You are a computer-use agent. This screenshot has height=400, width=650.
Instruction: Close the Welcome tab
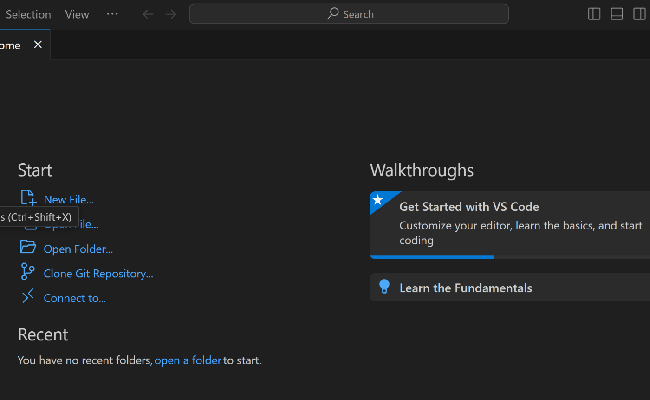[38, 44]
